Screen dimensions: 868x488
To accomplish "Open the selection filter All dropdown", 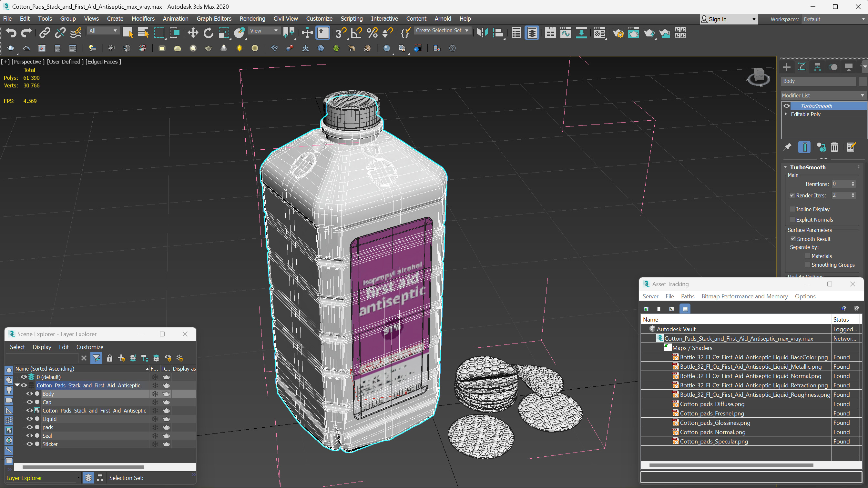I will click(x=103, y=31).
